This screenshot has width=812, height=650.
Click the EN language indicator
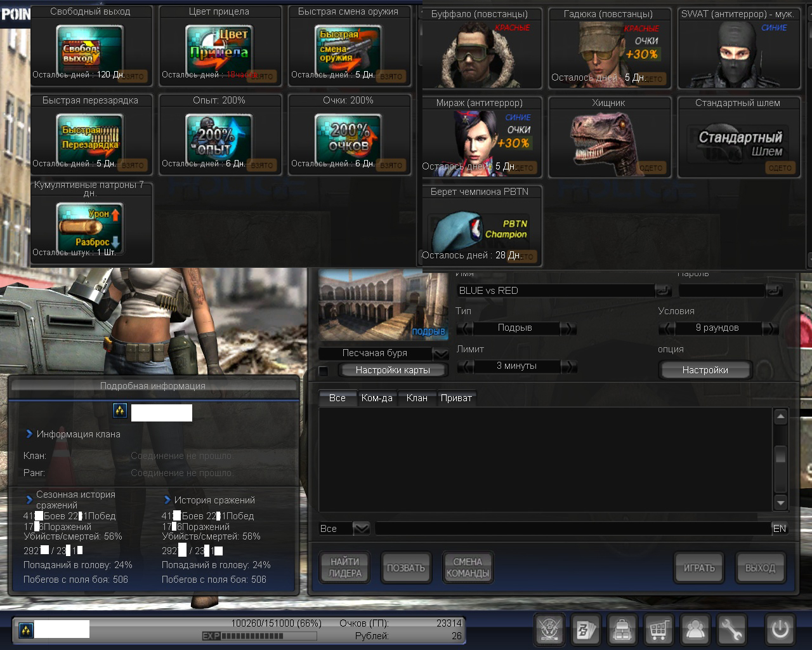780,528
